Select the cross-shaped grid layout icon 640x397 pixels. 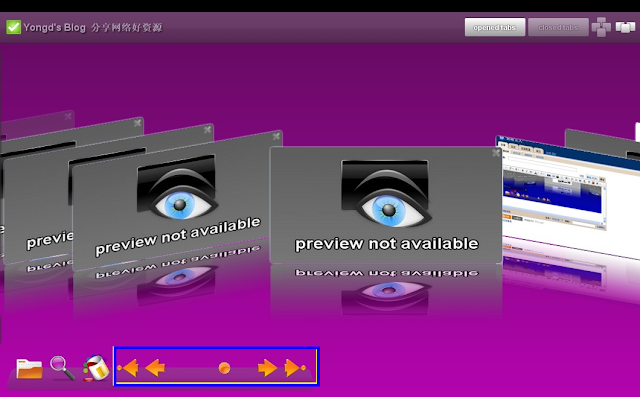(601, 27)
